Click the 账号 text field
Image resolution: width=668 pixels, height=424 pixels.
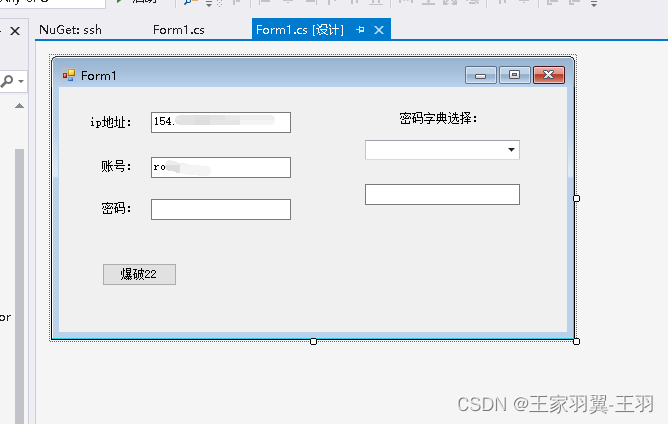221,167
